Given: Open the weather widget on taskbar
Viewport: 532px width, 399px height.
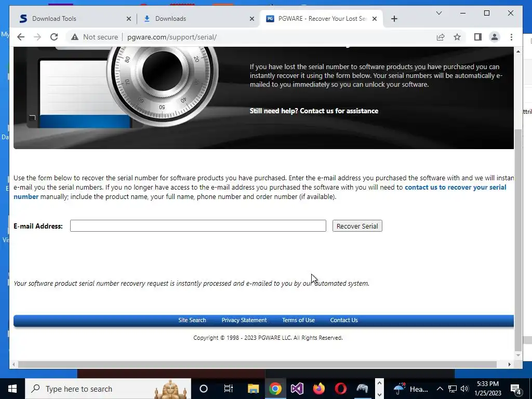Looking at the screenshot, I should 411,389.
